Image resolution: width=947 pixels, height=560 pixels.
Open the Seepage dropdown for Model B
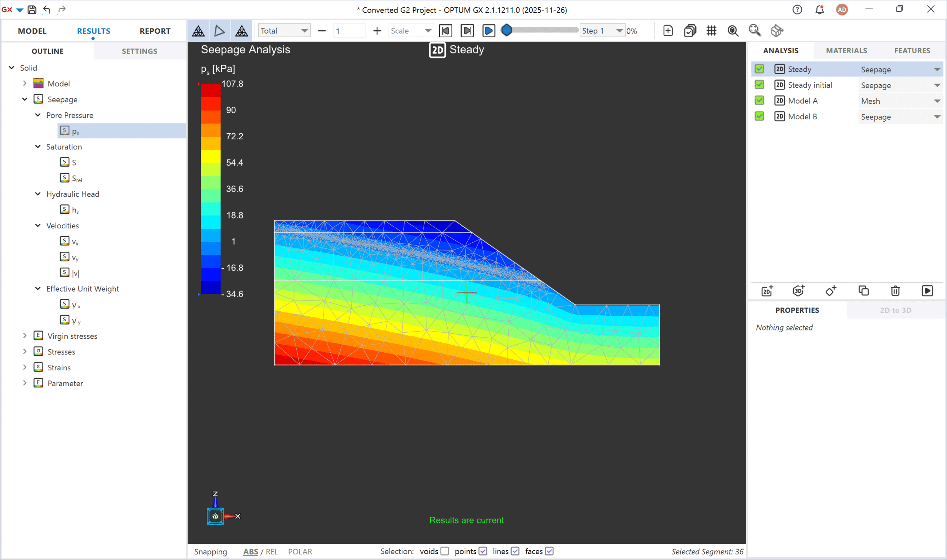(937, 116)
